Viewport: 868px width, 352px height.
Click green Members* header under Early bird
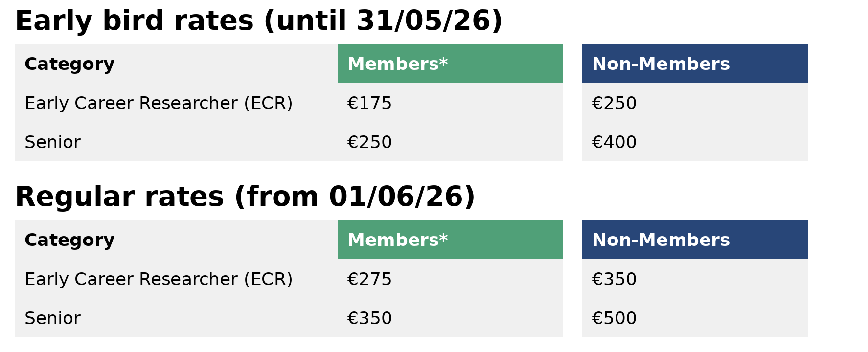tap(397, 64)
